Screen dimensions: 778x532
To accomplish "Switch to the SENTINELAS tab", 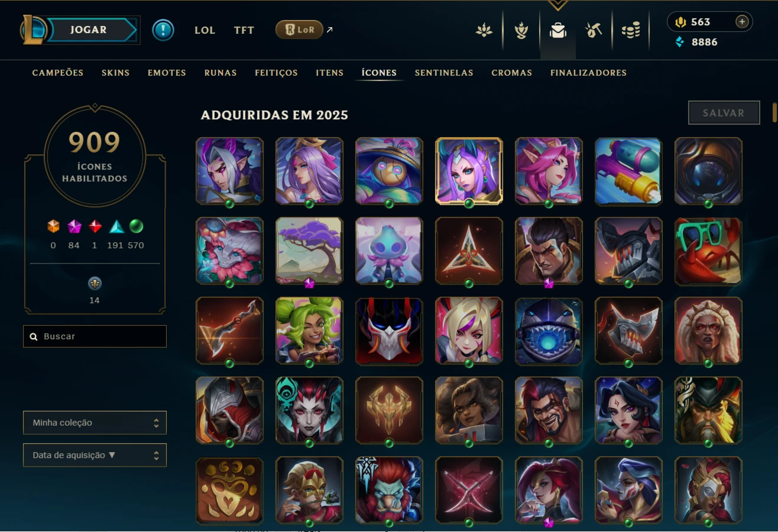I will click(x=444, y=73).
